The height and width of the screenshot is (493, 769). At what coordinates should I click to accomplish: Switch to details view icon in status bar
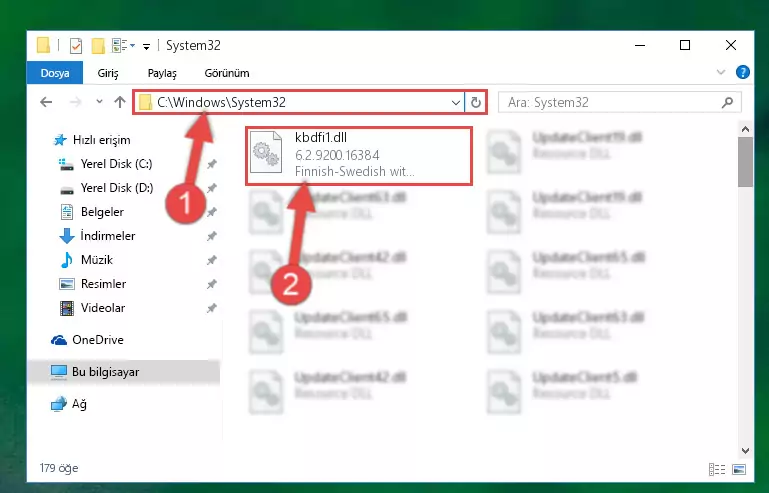click(x=717, y=469)
